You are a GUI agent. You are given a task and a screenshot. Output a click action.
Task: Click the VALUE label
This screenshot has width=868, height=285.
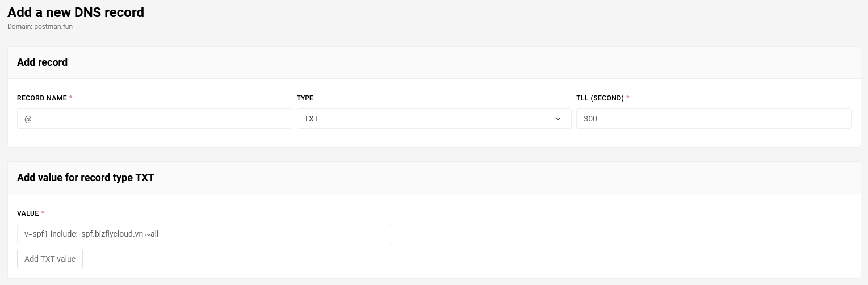click(x=28, y=213)
